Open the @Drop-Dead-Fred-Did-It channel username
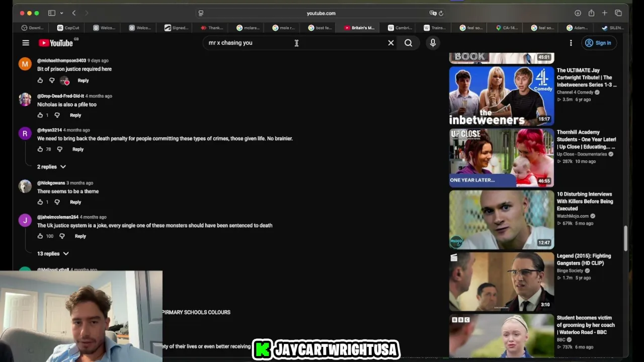644x362 pixels. [60, 96]
